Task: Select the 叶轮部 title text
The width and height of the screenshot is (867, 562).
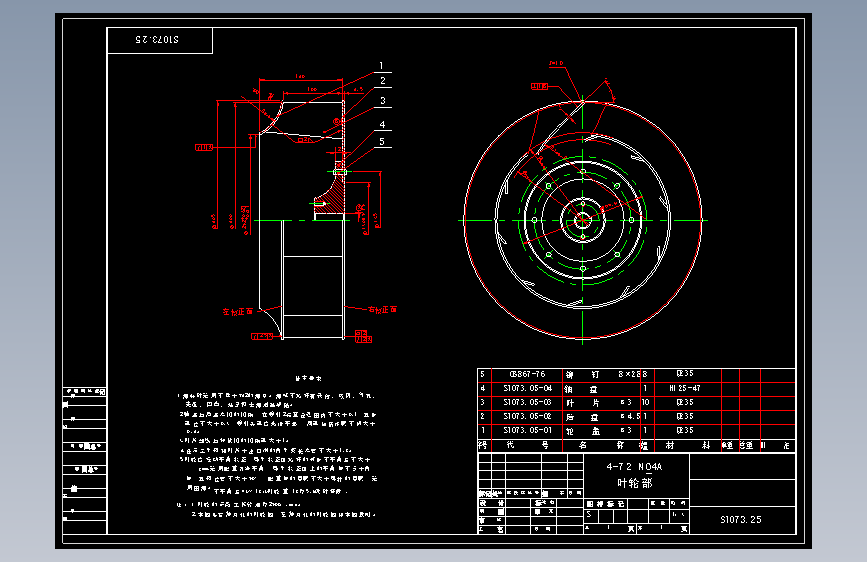Action: click(635, 483)
